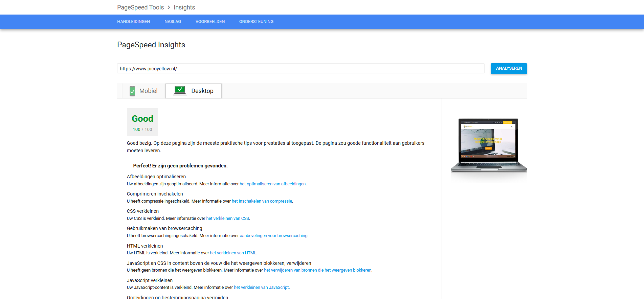The height and width of the screenshot is (299, 644).
Task: Click the laptop website preview thumbnail
Action: pyautogui.click(x=489, y=145)
